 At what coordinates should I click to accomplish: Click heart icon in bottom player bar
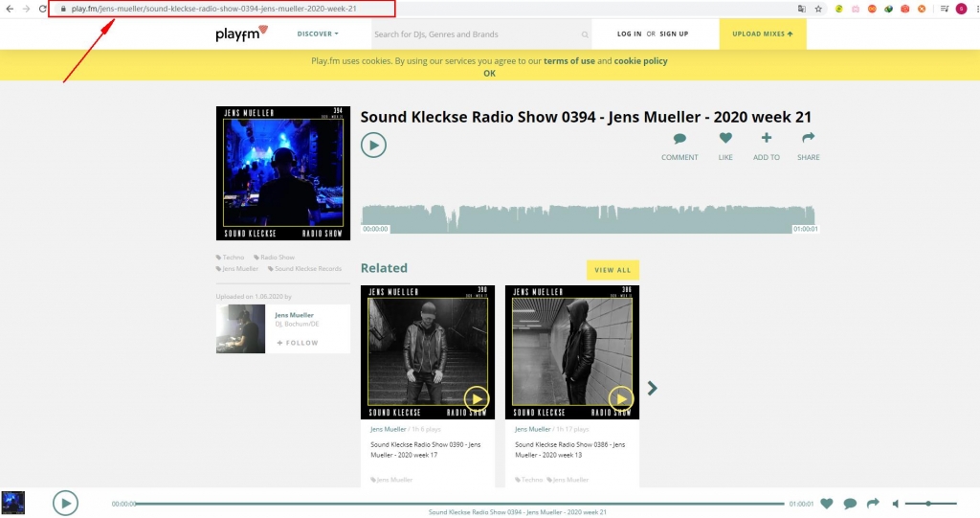click(x=826, y=504)
